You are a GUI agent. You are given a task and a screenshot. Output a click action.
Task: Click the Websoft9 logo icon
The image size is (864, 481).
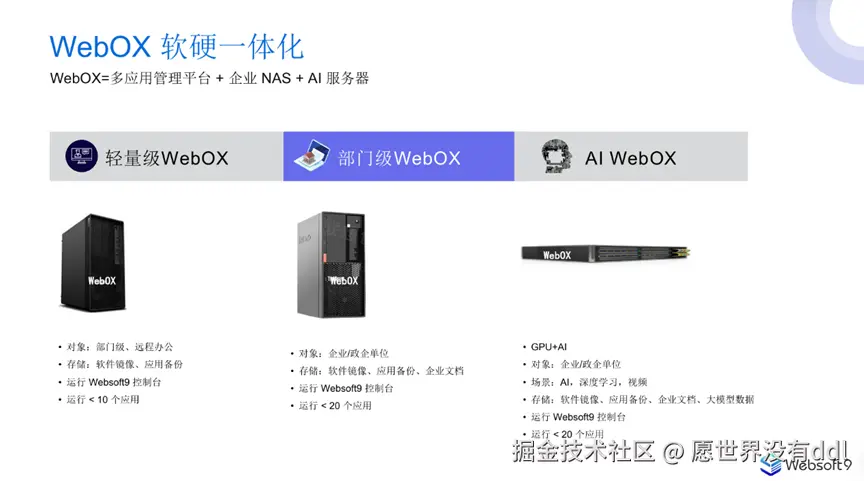click(x=770, y=465)
